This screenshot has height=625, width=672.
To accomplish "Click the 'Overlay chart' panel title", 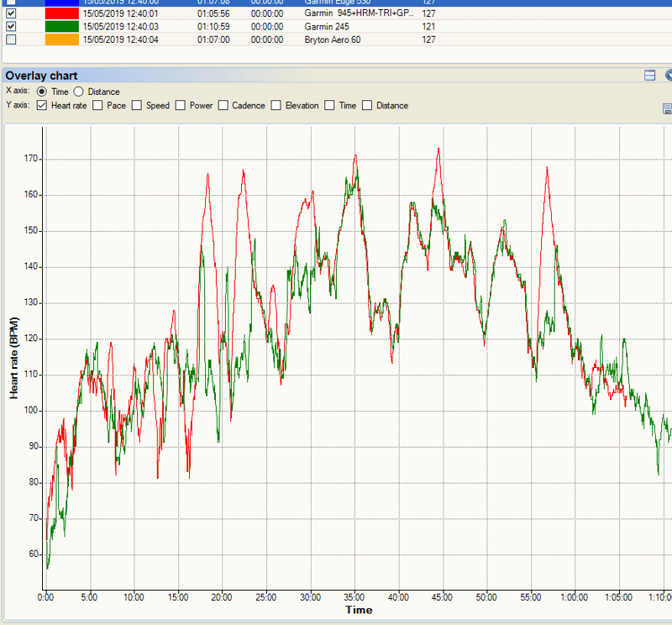I will point(41,76).
